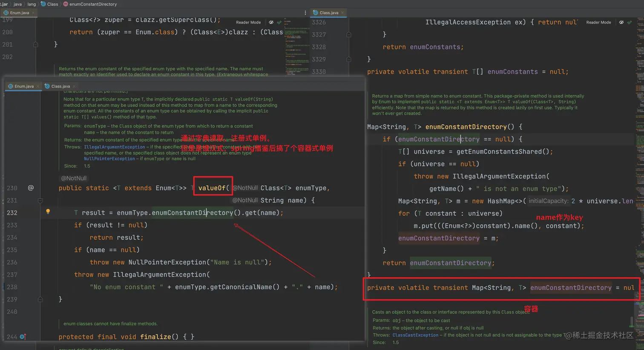This screenshot has width=644, height=350.
Task: Close the Class.java tab in the right editor
Action: pos(342,13)
